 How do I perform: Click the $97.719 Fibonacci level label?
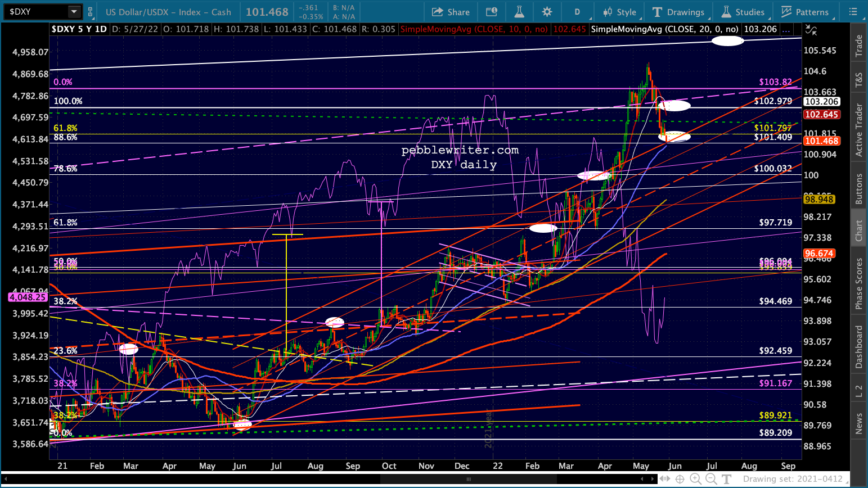coord(775,223)
